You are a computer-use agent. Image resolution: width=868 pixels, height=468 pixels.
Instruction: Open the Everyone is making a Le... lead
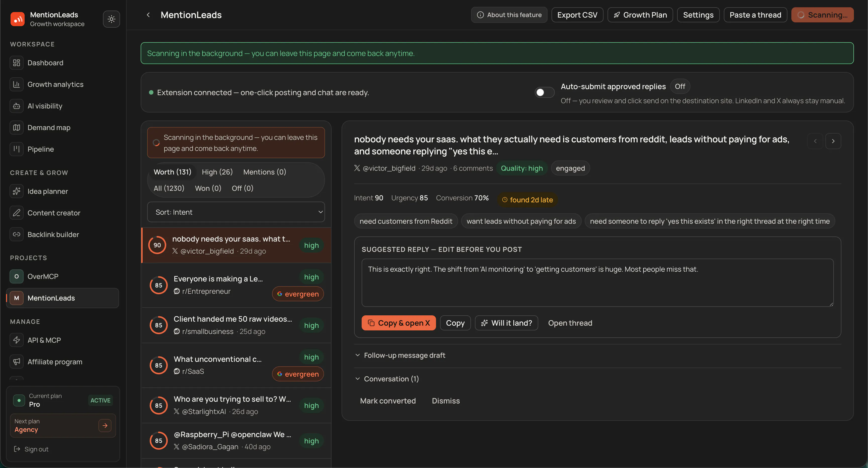click(x=236, y=285)
